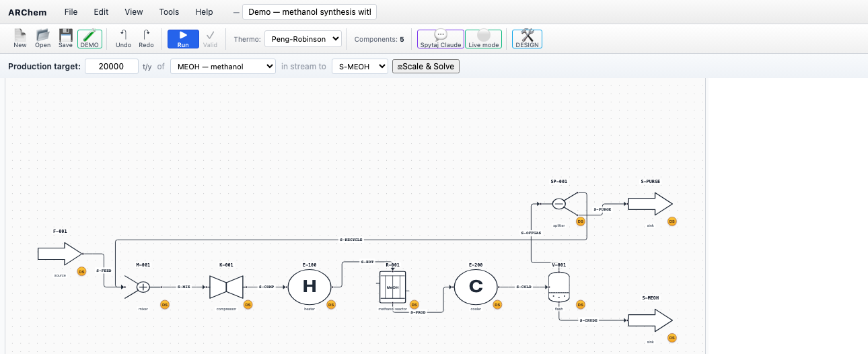The width and height of the screenshot is (868, 354).
Task: Select the S-PURGE stream label near splitter
Action: [602, 209]
